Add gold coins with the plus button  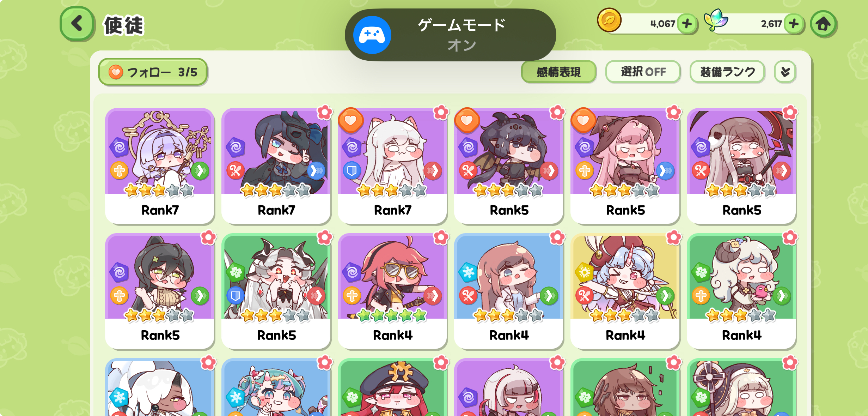687,24
